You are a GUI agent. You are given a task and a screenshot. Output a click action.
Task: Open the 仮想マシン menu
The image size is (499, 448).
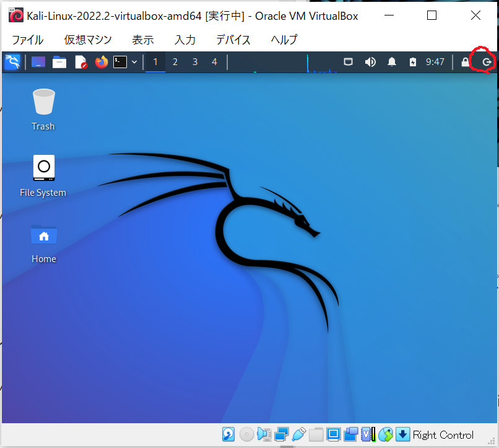tap(88, 40)
